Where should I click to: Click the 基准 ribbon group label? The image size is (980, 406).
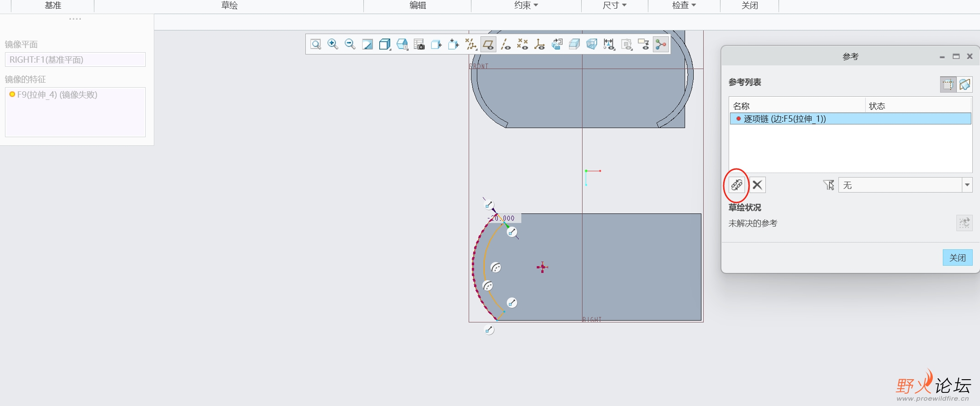click(x=53, y=5)
